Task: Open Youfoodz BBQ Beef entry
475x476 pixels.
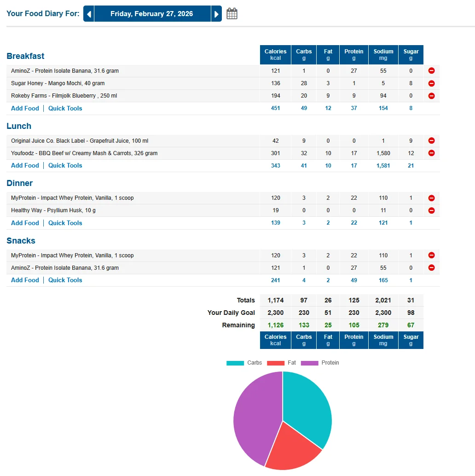Action: (84, 153)
